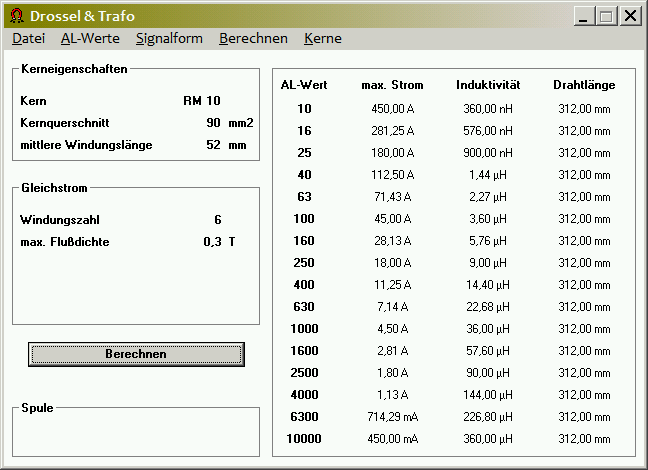The height and width of the screenshot is (470, 648).
Task: Click the Induktivität value 576,00 nH
Action: pos(488,131)
